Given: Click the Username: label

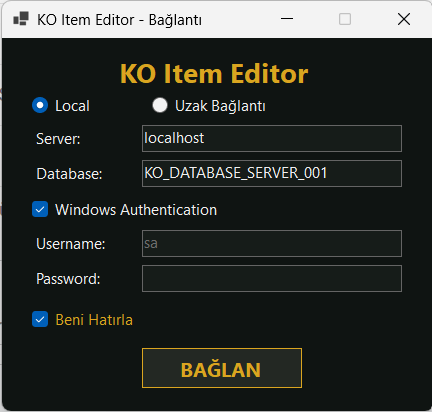Looking at the screenshot, I should pos(71,244).
